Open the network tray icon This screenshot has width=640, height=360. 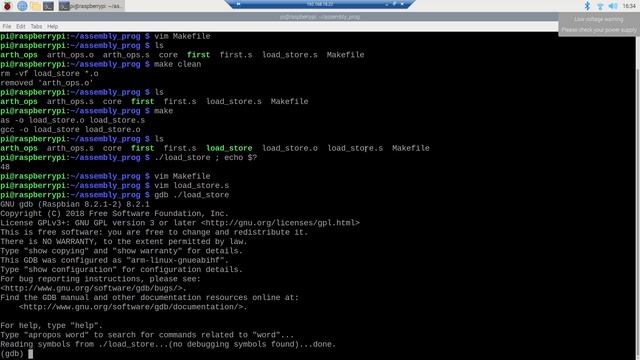[600, 6]
